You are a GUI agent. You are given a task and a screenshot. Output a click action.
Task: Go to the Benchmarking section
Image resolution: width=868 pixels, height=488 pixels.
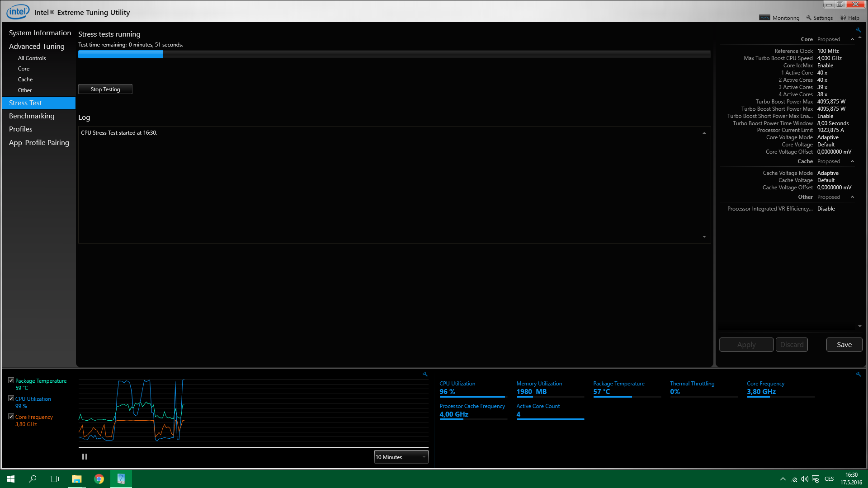tap(32, 116)
